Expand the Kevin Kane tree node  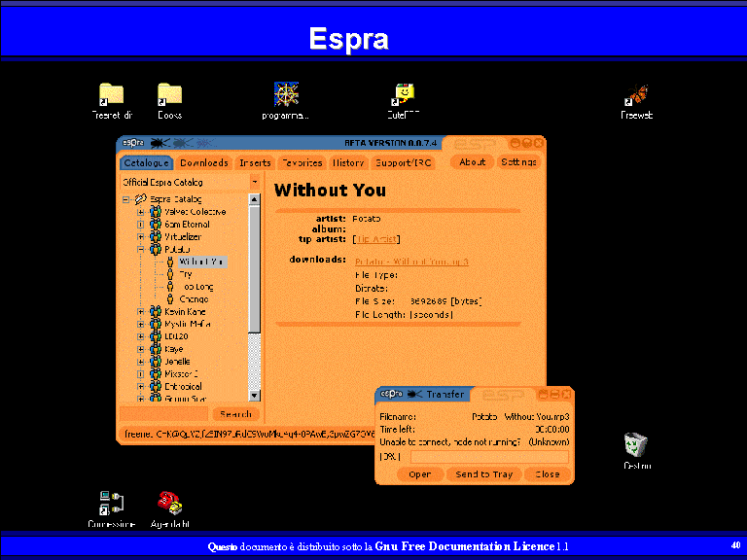tap(140, 312)
